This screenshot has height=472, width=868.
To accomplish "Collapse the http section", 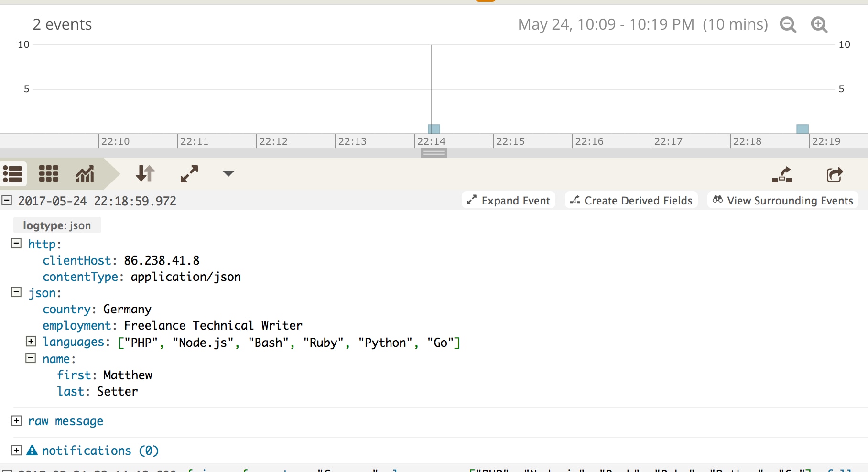I will coord(16,244).
